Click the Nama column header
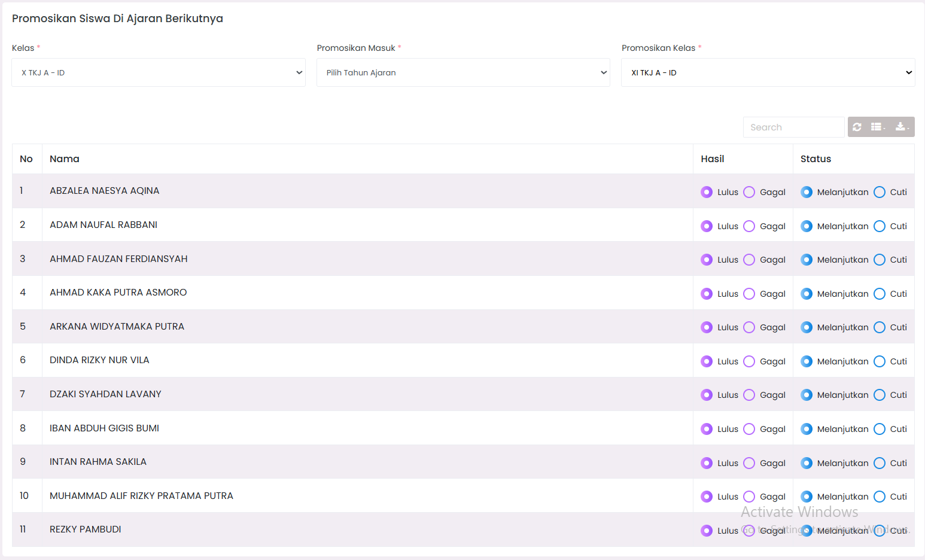Screen dimensions: 925x560 (65, 159)
